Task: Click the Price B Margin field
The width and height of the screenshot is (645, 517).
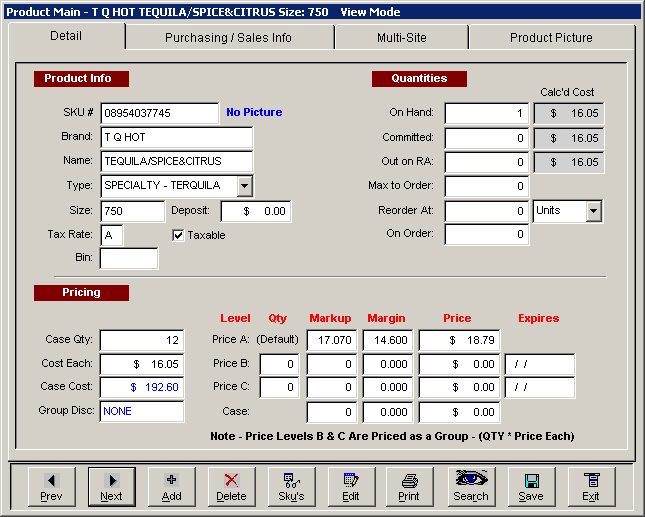Action: pos(387,364)
